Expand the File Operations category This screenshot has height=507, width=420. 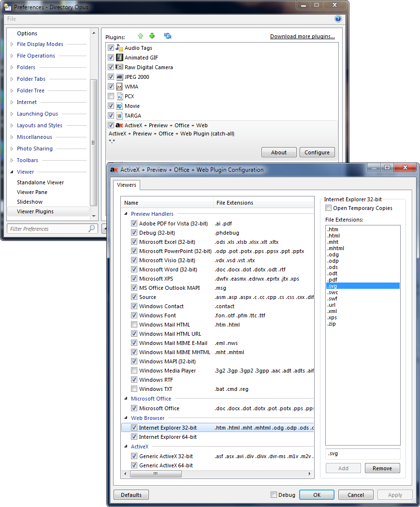point(12,56)
